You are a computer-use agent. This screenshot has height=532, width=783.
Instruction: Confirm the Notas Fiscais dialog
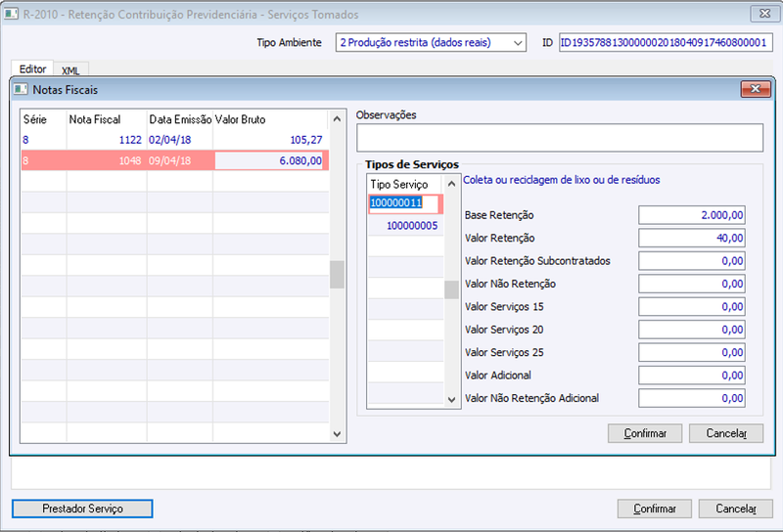pyautogui.click(x=645, y=433)
